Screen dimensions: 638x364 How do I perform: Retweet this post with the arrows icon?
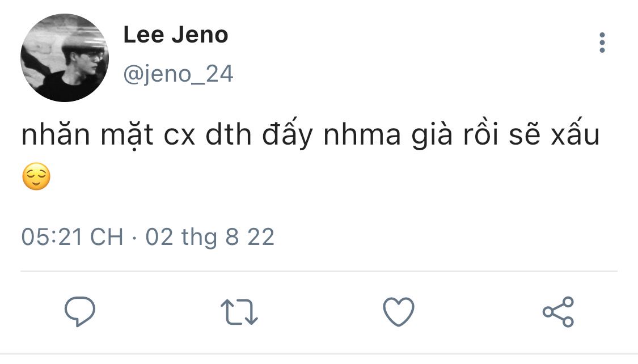(x=239, y=312)
